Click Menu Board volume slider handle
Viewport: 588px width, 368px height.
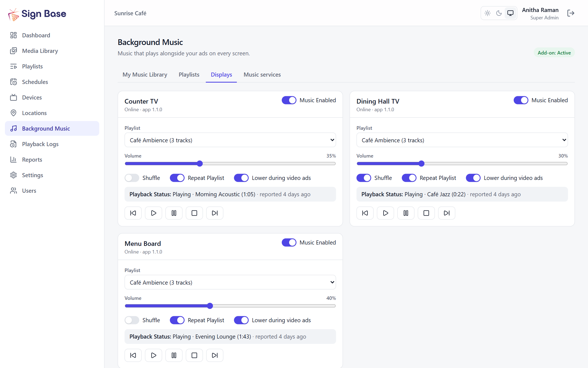pyautogui.click(x=210, y=306)
